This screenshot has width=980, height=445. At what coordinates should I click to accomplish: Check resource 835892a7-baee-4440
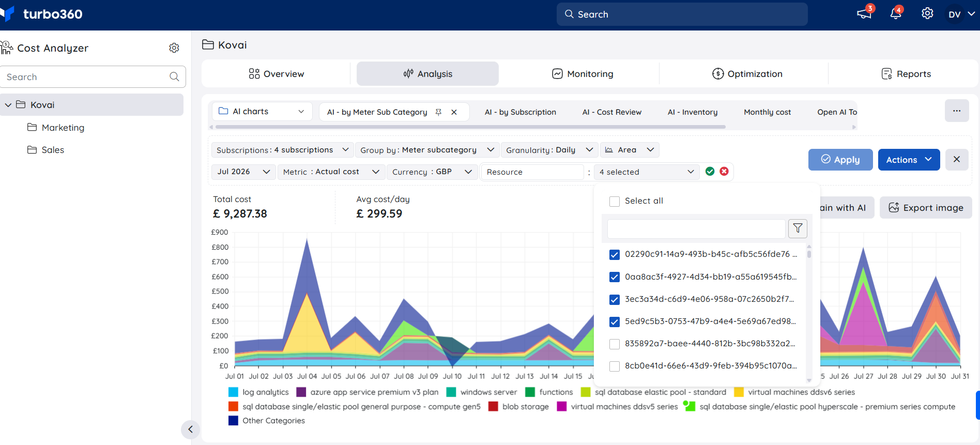(x=615, y=344)
